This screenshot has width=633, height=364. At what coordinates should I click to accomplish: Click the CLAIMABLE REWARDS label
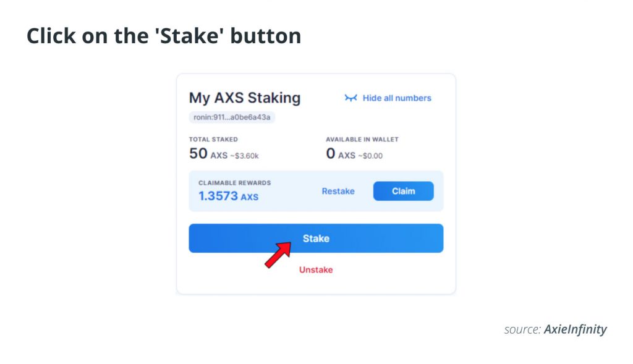234,183
